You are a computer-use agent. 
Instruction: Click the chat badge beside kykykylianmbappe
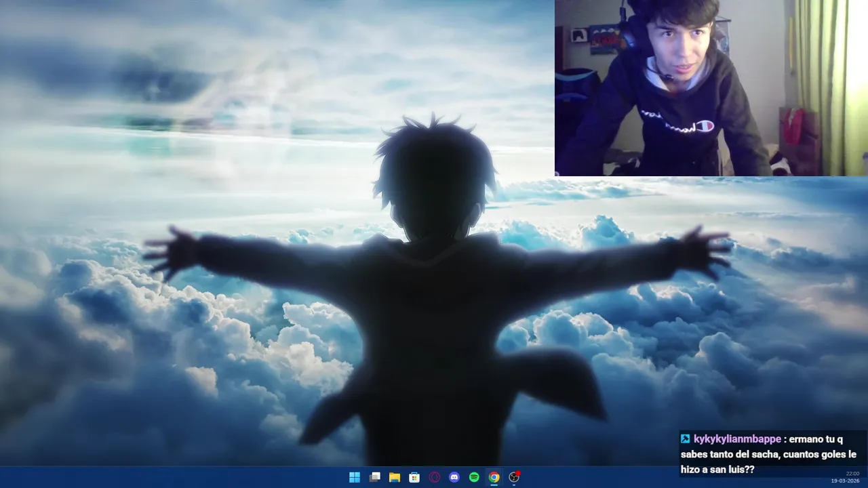686,439
